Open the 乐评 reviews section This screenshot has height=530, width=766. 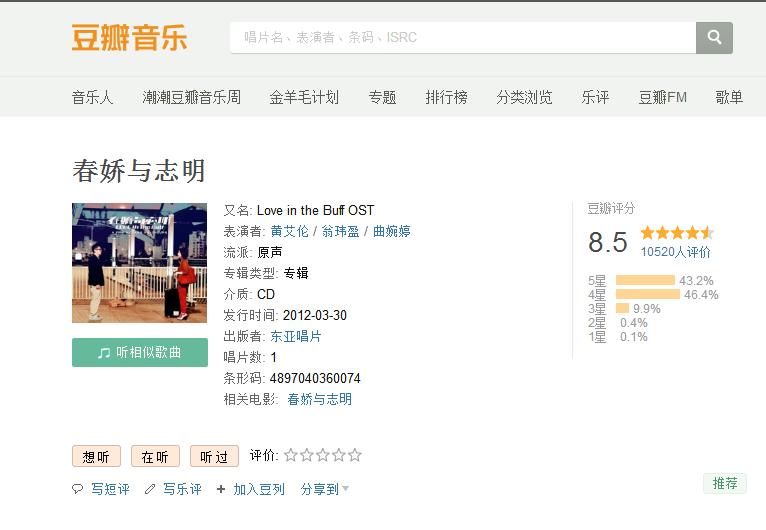595,97
